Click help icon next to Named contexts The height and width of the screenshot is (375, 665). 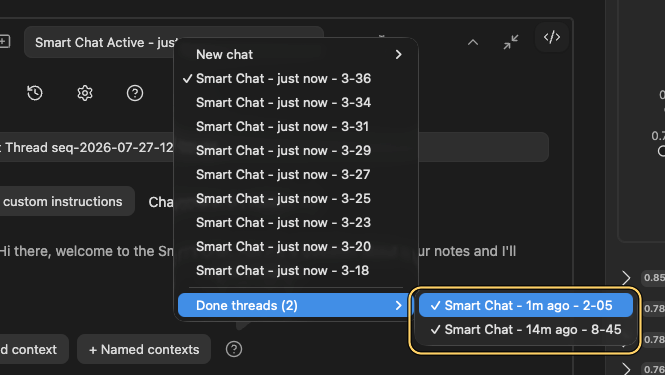click(x=234, y=349)
